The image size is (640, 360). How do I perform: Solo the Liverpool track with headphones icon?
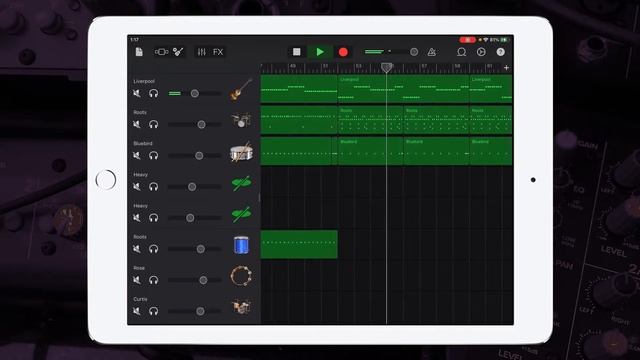pos(153,93)
